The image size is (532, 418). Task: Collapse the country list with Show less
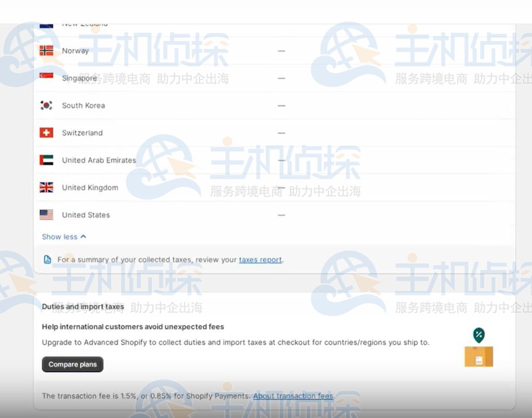pyautogui.click(x=63, y=236)
